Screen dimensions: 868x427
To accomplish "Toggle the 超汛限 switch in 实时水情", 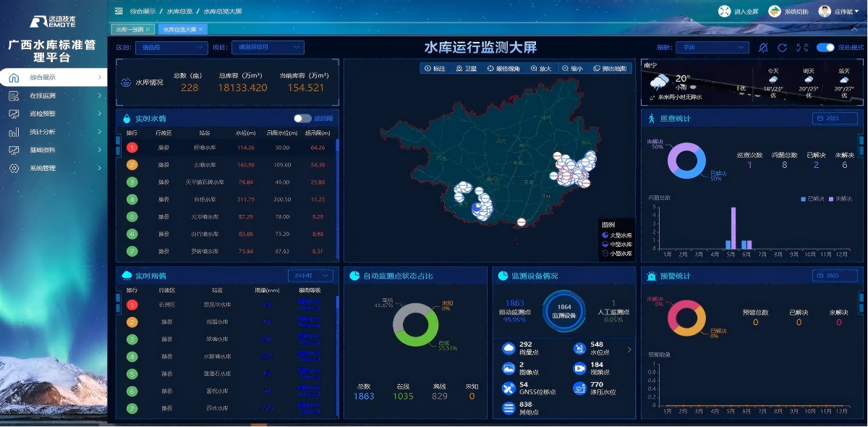I will 302,119.
